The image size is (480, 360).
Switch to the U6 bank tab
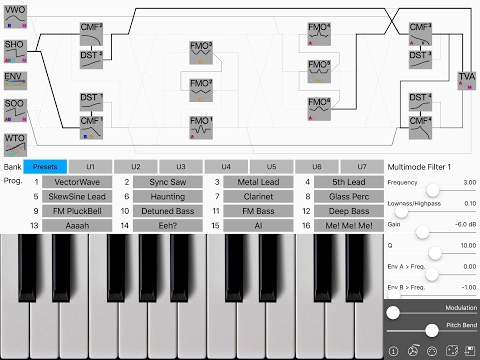click(x=317, y=167)
